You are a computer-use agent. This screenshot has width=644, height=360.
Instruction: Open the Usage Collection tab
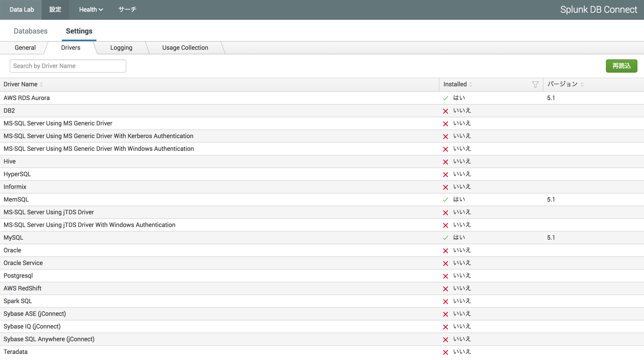click(185, 48)
